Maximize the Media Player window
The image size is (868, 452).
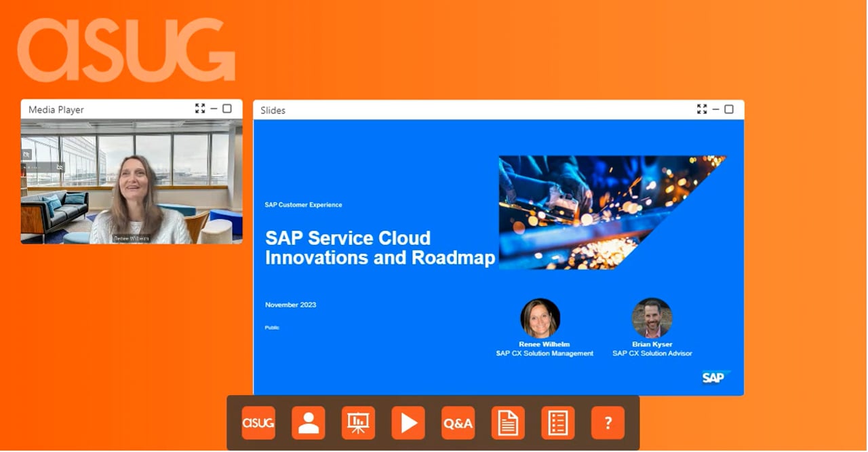(x=227, y=109)
